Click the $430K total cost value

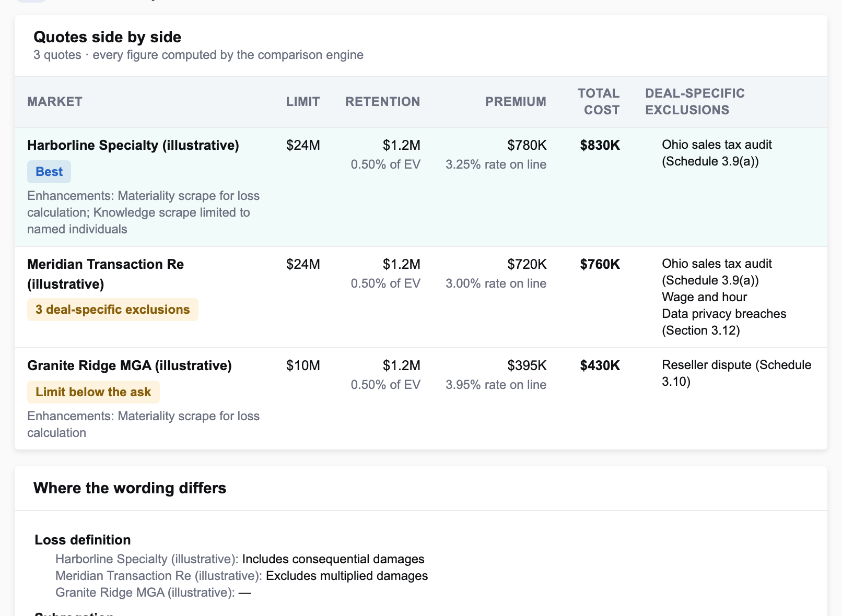[600, 365]
